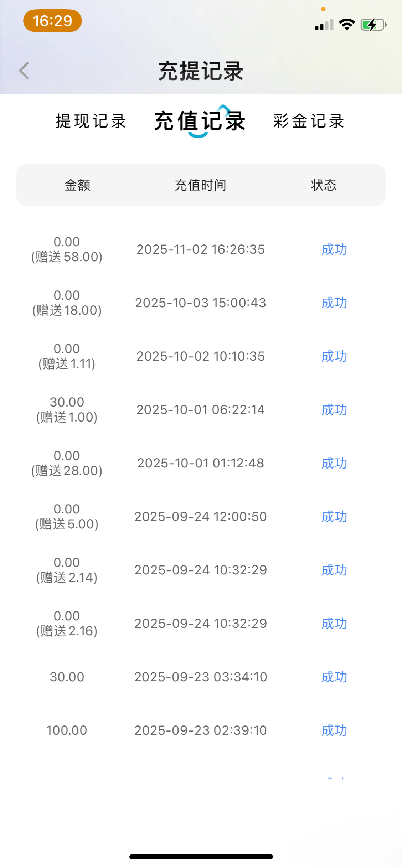Select the 充值记录 tab

click(200, 121)
